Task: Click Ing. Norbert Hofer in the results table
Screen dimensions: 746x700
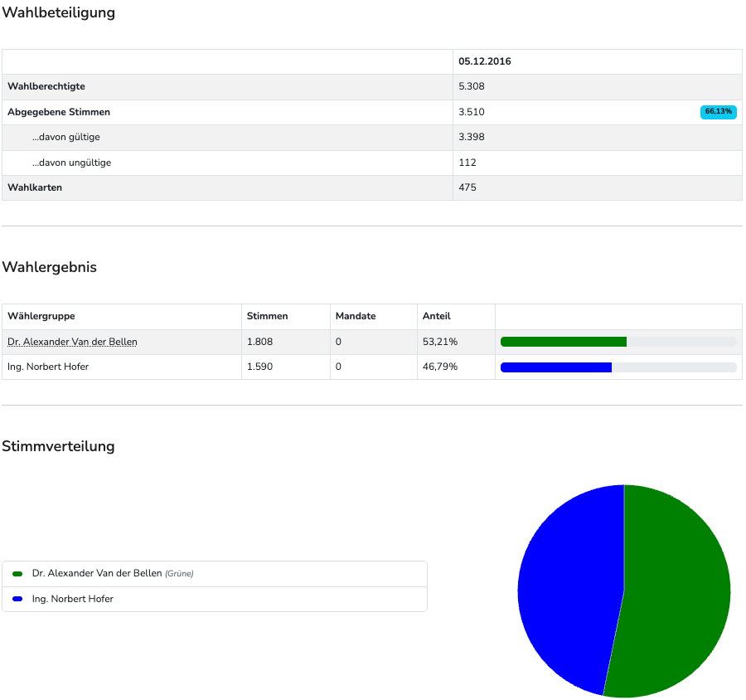Action: 48,367
